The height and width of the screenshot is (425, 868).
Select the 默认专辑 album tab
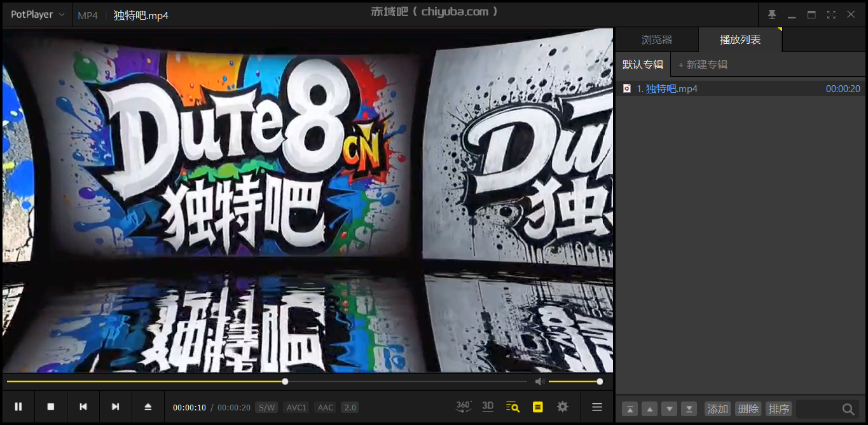pyautogui.click(x=643, y=64)
